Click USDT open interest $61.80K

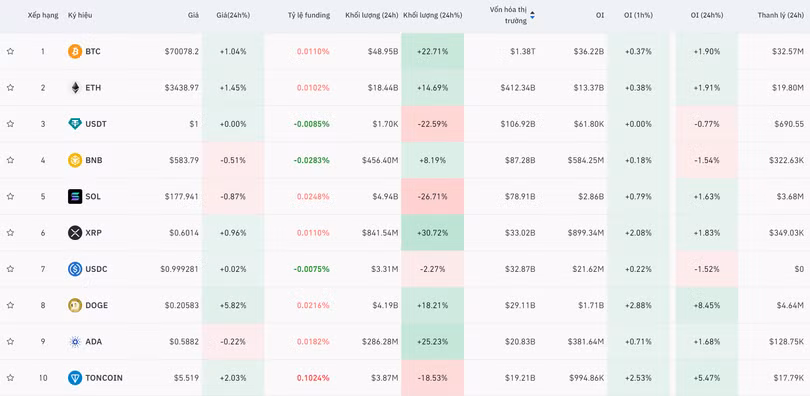(587, 124)
